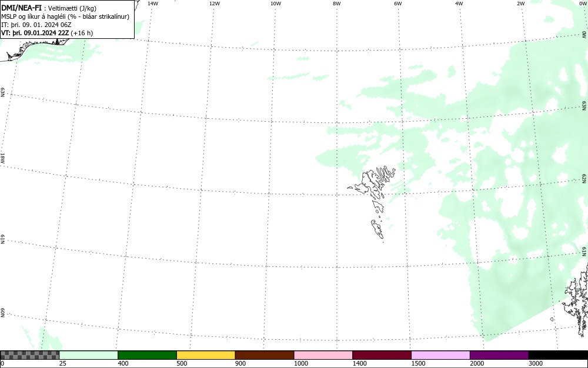Click the legend value 1500
Screen dimensions: 588x368
418,363
